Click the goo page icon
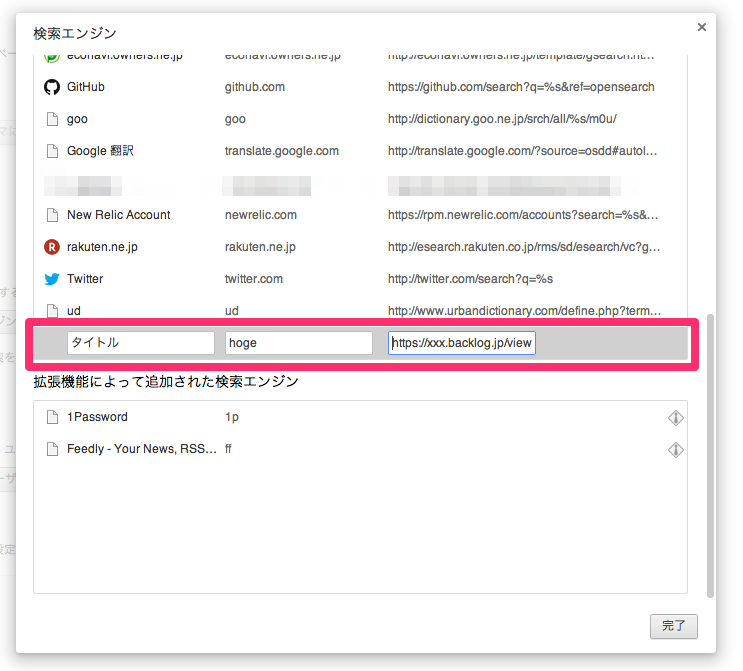This screenshot has height=671, width=743. [52, 119]
